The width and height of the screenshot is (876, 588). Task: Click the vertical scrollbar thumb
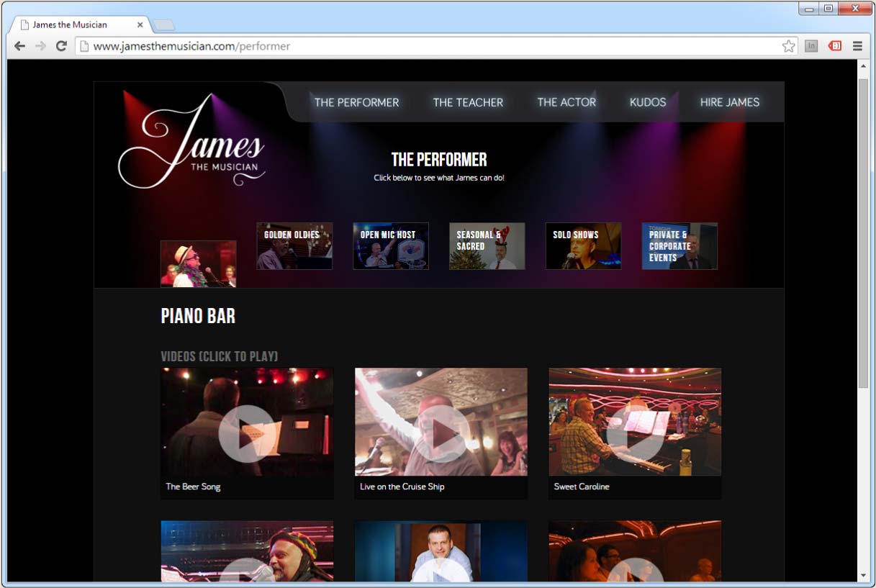[864, 234]
